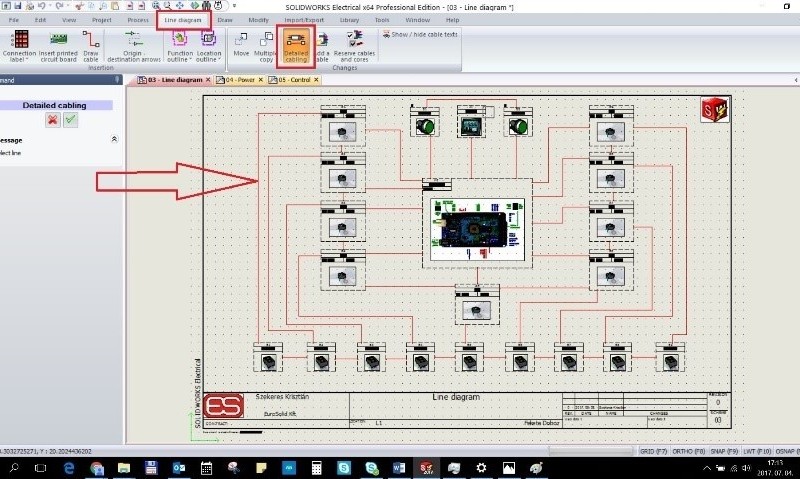Switch to the 04 - Power document tab

[x=240, y=80]
